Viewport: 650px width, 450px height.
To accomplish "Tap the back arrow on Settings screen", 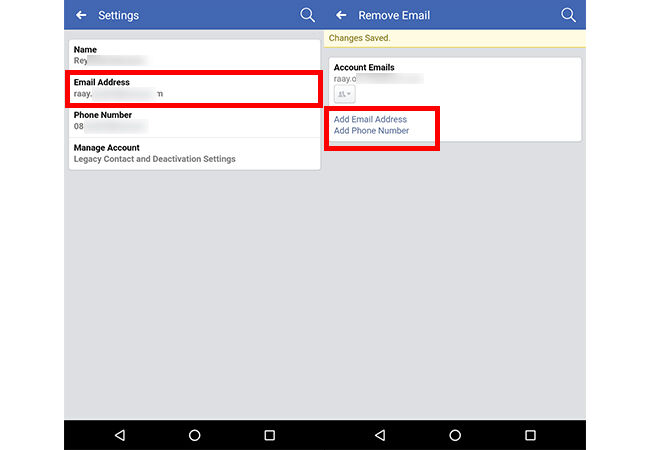I will (x=81, y=15).
